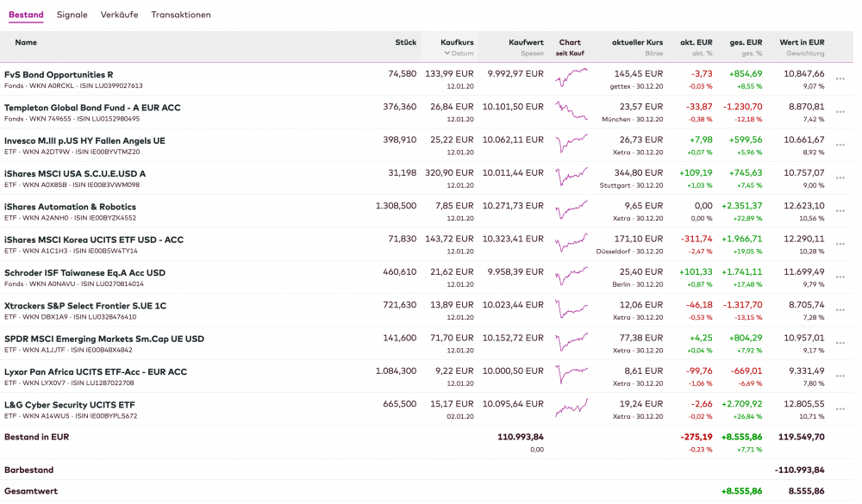The width and height of the screenshot is (862, 504).
Task: Select the Bestand tab
Action: click(x=26, y=15)
